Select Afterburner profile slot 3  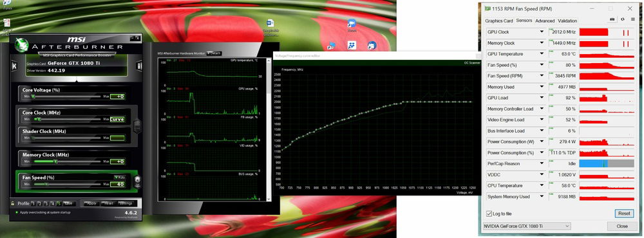(46, 203)
